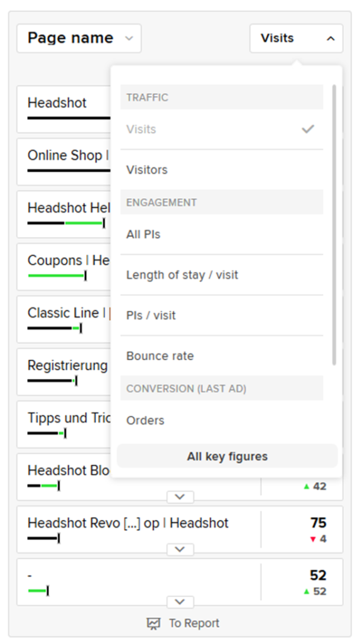Click the checkmark next to Visits

pos(308,129)
